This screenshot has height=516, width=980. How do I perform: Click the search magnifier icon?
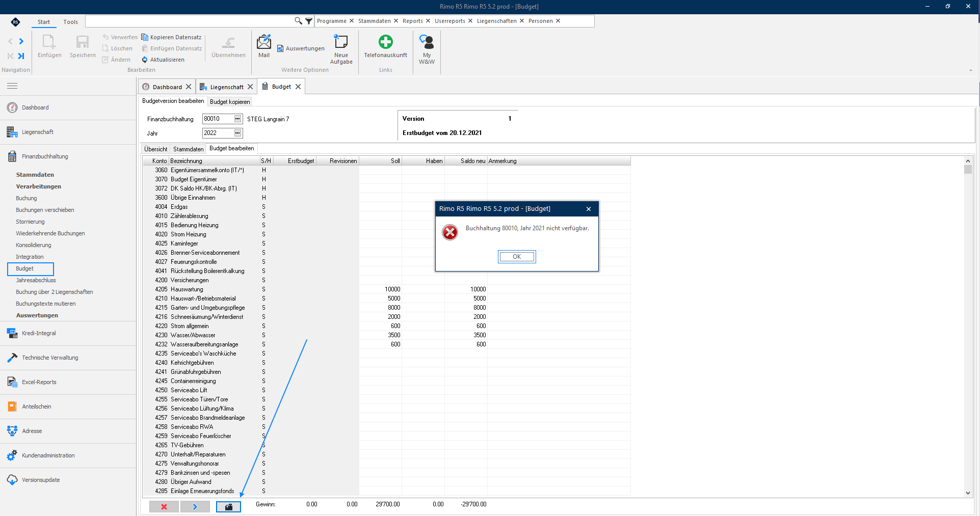click(x=298, y=21)
